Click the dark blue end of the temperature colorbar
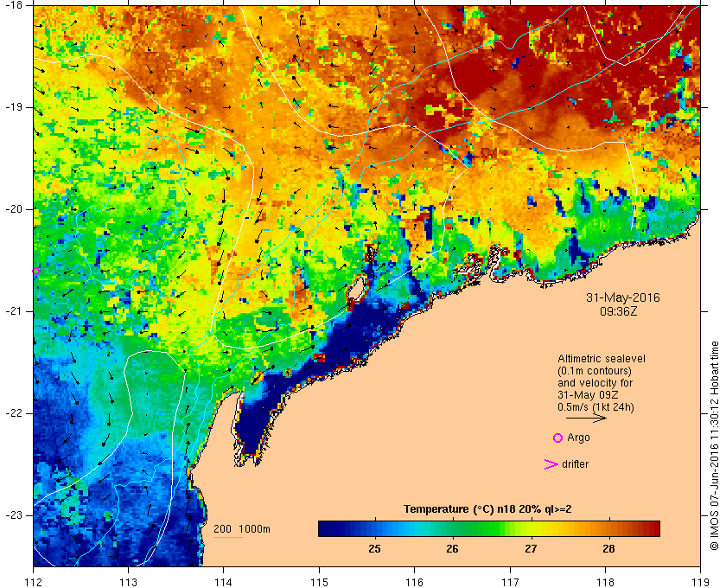726x588 pixels. tap(327, 528)
